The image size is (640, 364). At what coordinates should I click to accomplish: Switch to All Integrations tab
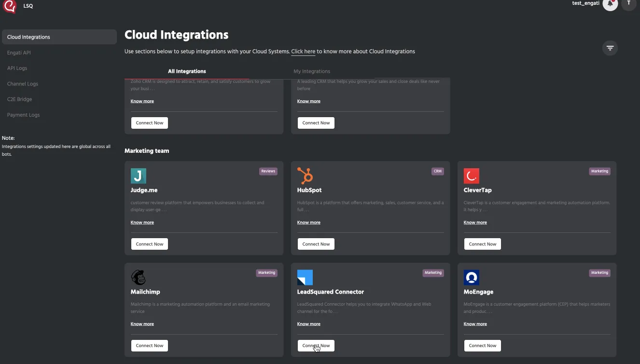187,71
